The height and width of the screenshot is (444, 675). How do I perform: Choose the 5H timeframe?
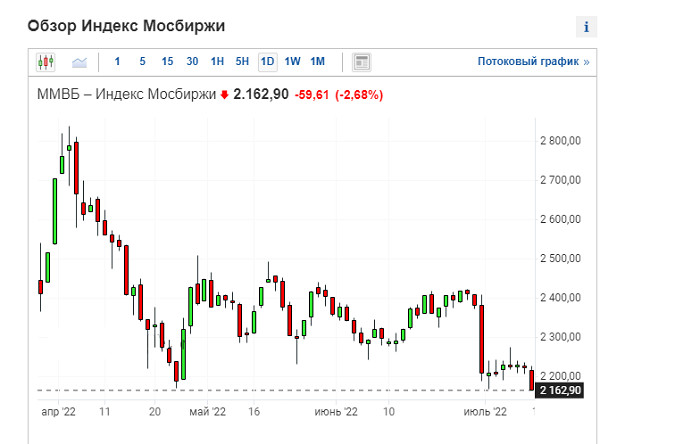(242, 62)
